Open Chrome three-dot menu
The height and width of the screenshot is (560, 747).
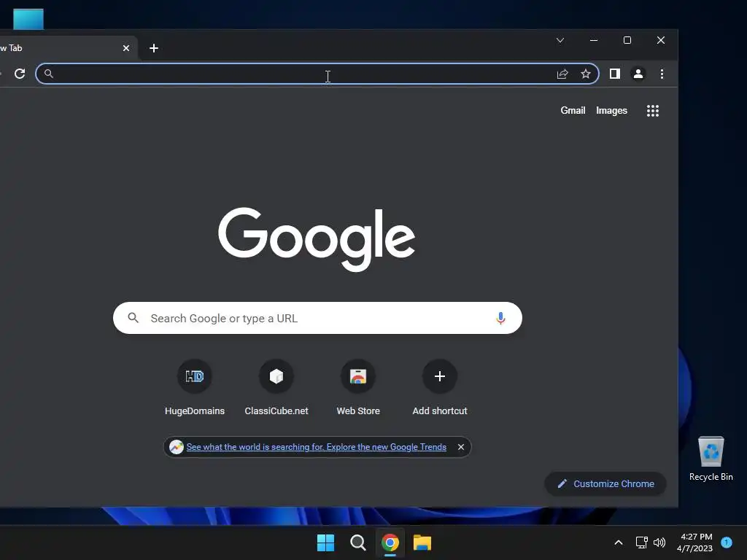(x=662, y=74)
